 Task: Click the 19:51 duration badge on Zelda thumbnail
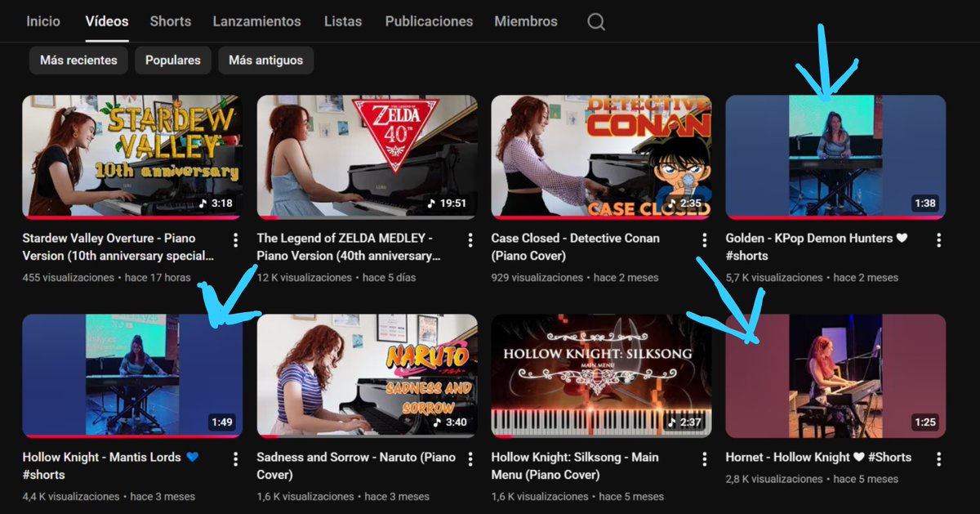[447, 203]
